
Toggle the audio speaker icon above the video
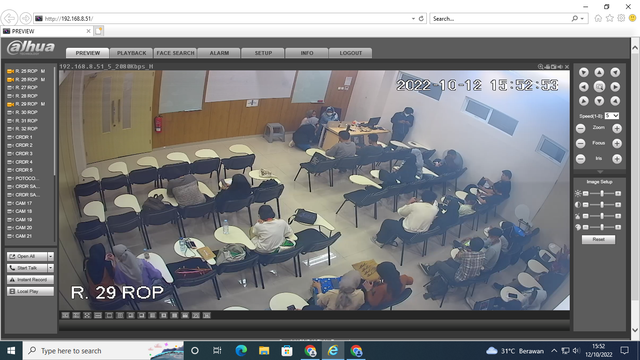560,67
